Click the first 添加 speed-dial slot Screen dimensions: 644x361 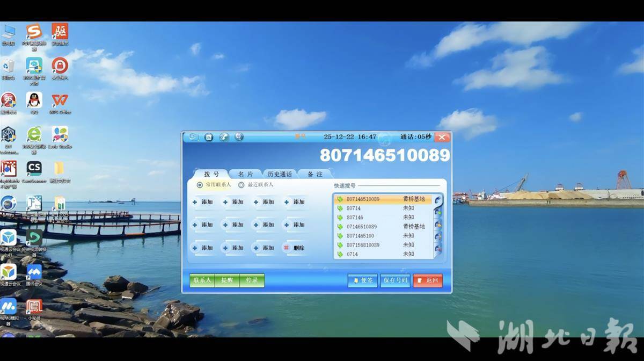[x=203, y=202]
